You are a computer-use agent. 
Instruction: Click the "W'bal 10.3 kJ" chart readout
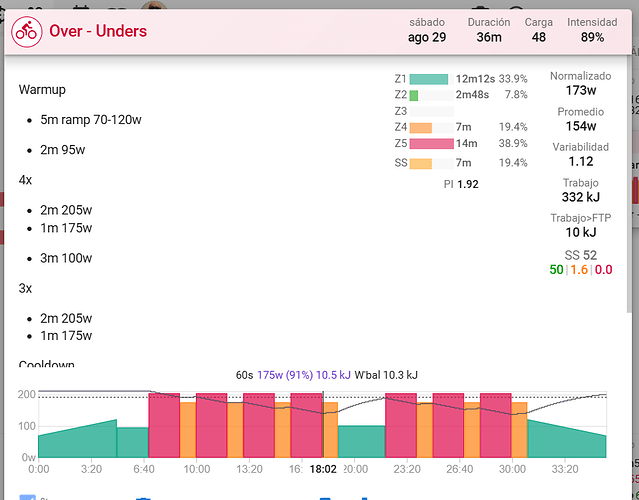[386, 375]
